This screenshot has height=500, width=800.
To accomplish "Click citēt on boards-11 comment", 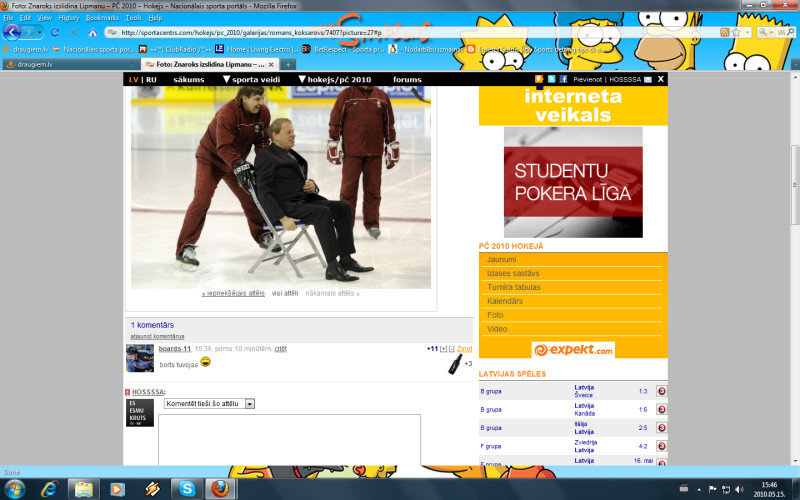I will (x=281, y=349).
